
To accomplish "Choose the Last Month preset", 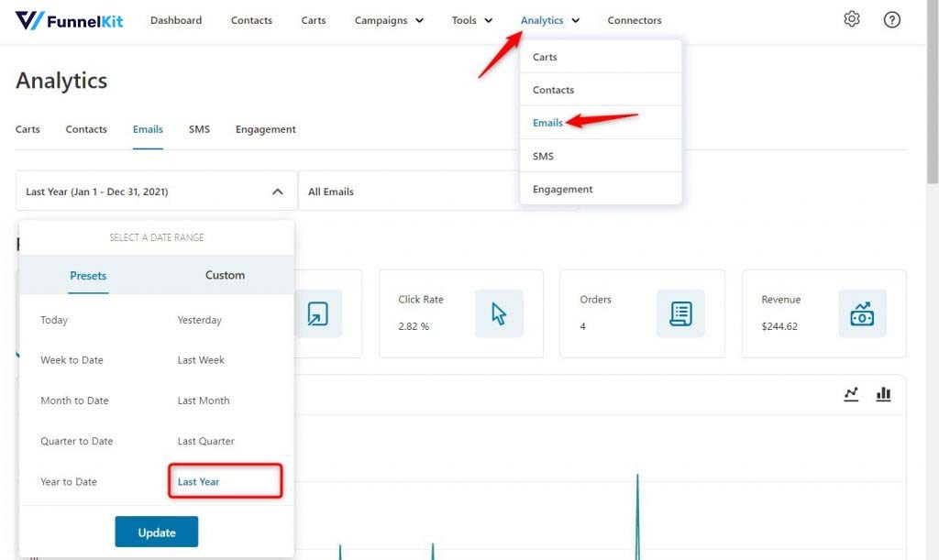I will point(204,401).
